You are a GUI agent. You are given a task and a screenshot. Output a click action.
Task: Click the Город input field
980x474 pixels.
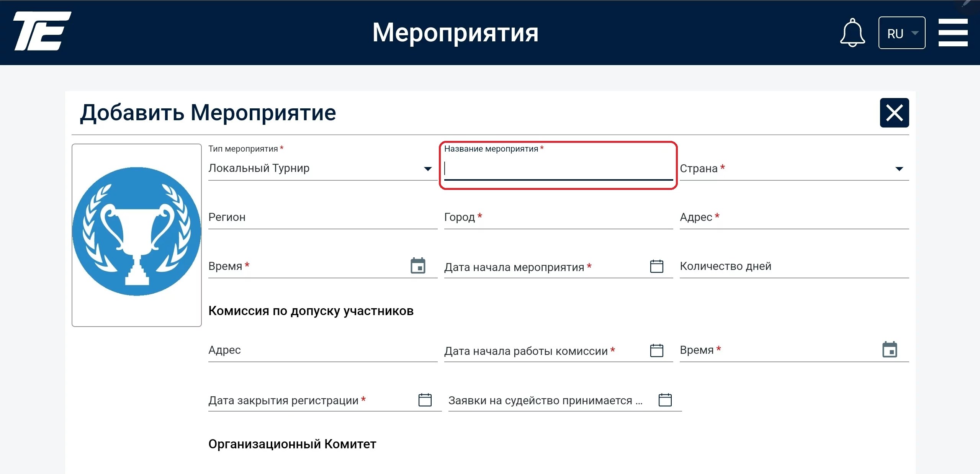click(558, 217)
